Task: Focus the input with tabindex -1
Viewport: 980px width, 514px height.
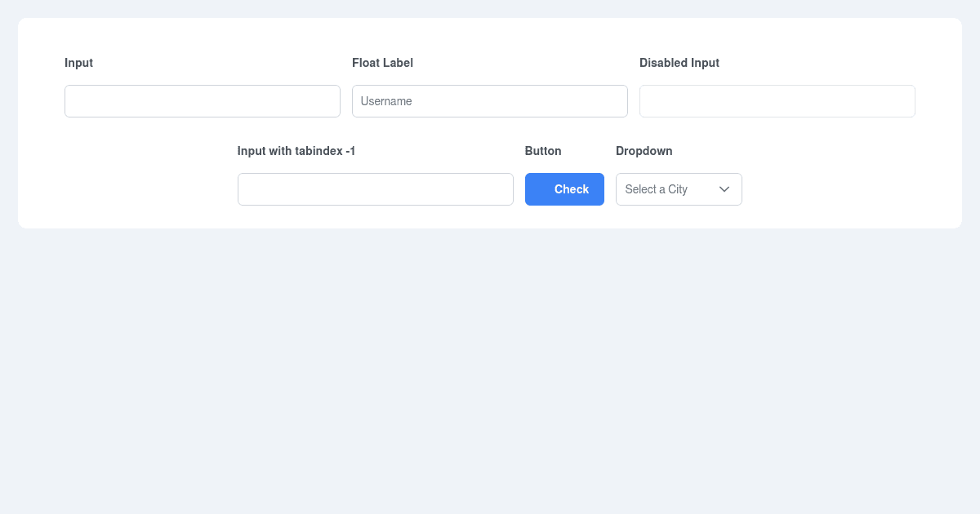Action: [x=376, y=188]
